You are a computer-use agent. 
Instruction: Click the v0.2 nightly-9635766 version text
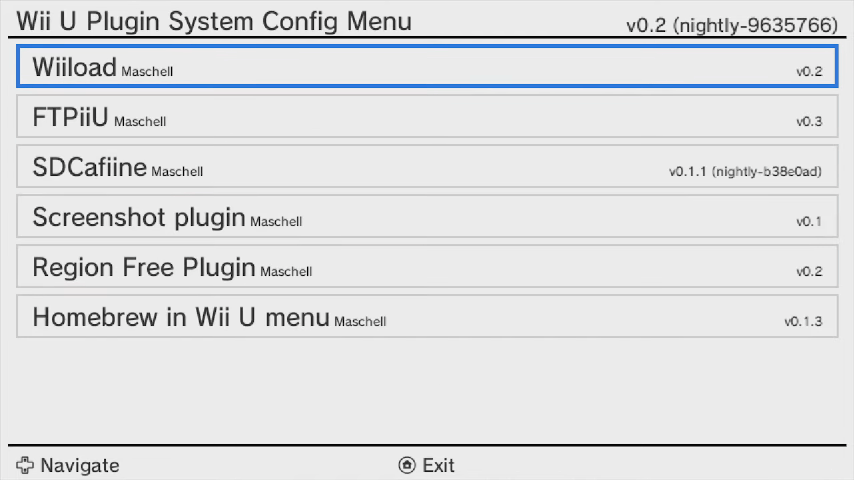(x=731, y=25)
